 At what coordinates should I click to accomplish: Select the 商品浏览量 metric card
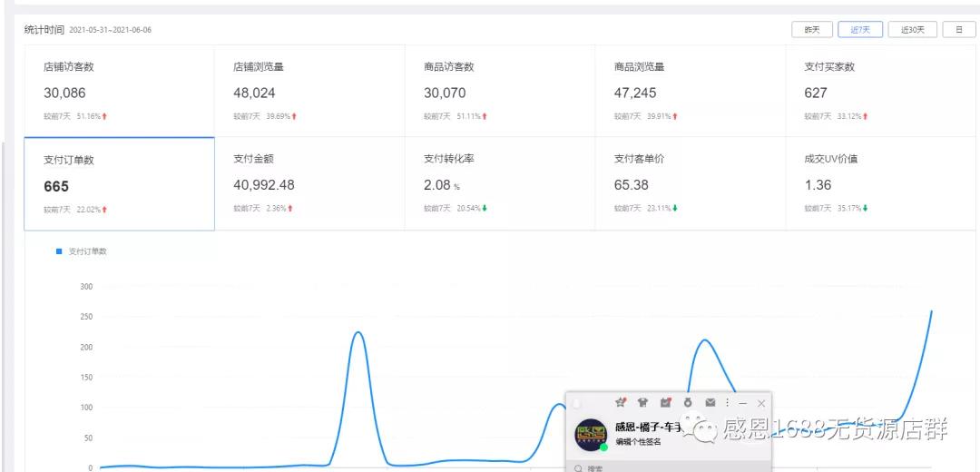point(690,91)
